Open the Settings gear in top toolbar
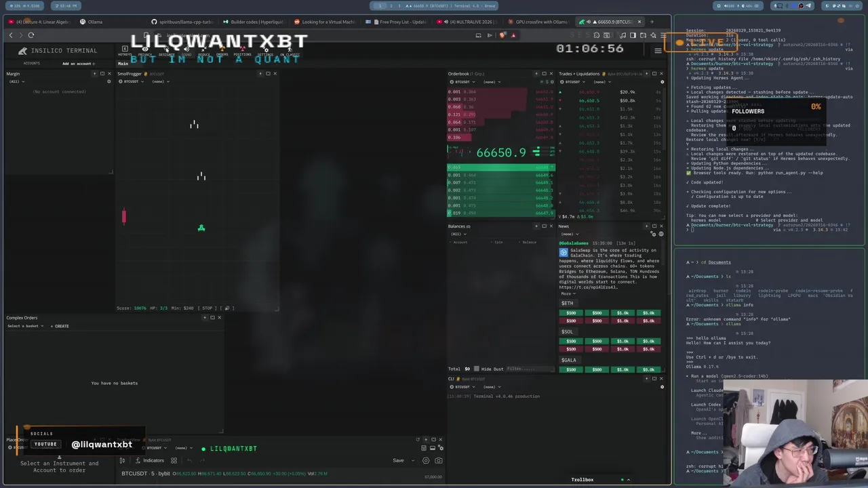 pos(264,49)
